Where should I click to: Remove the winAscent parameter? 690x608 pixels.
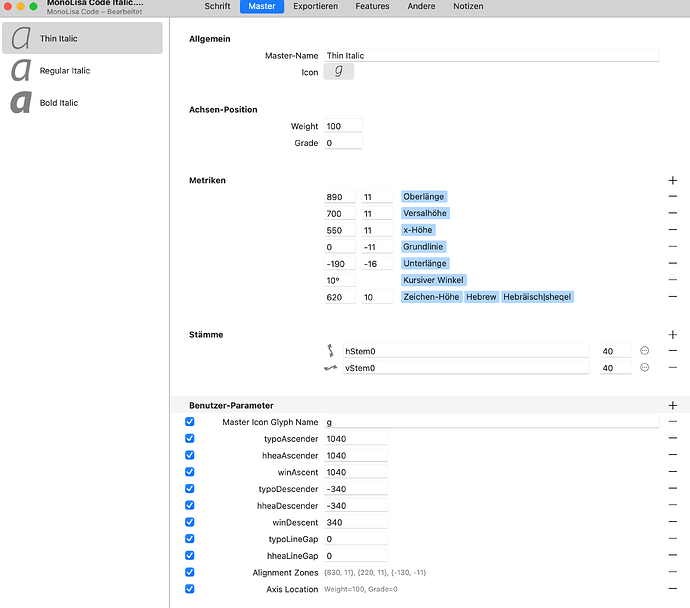(672, 472)
